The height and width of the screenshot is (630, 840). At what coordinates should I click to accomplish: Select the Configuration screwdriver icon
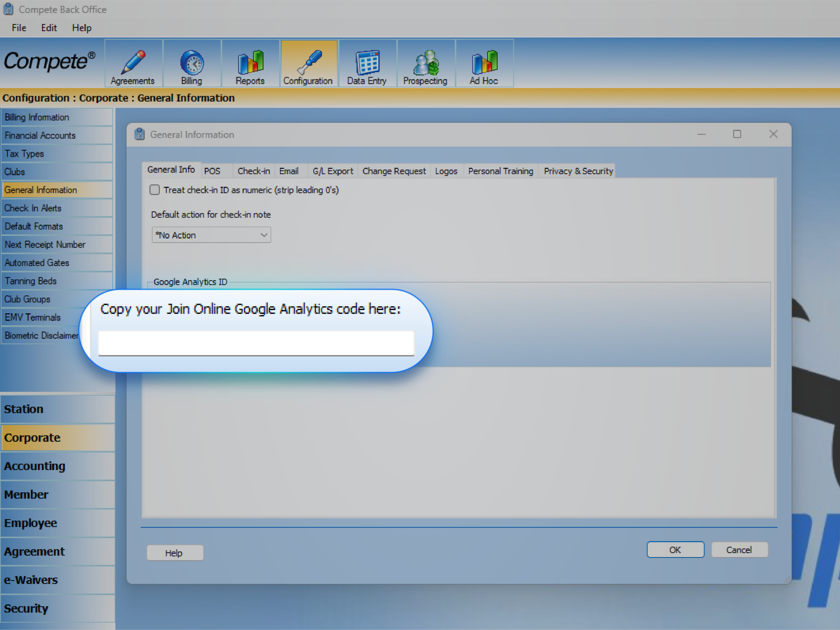pos(309,63)
